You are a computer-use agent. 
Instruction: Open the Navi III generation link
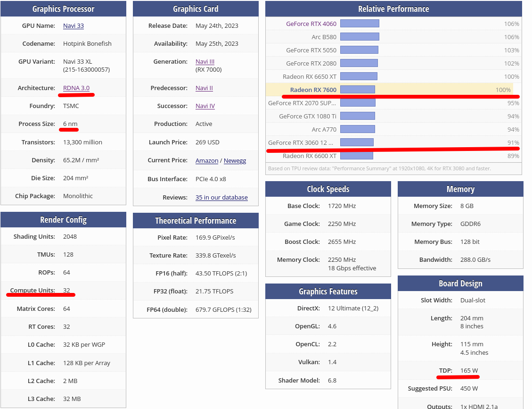(205, 61)
